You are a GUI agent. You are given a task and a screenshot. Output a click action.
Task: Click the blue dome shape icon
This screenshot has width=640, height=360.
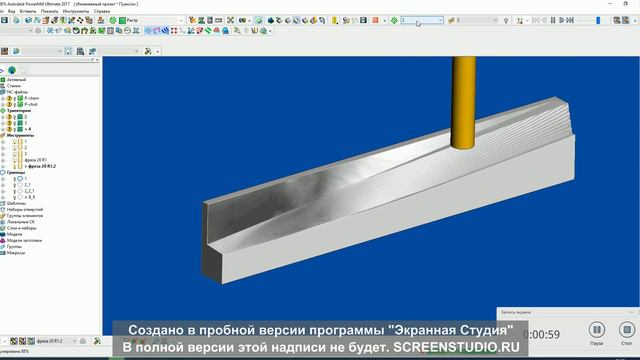(225, 31)
